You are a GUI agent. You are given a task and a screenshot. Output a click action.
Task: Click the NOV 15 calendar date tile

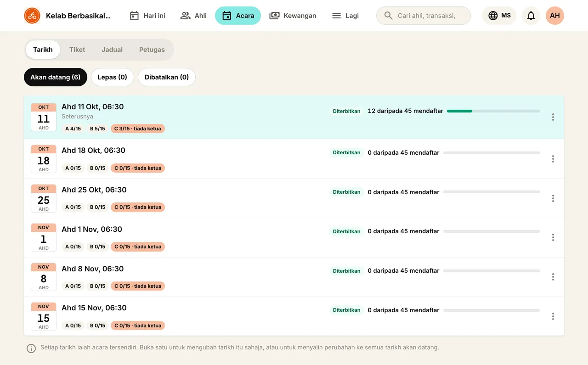[44, 316]
